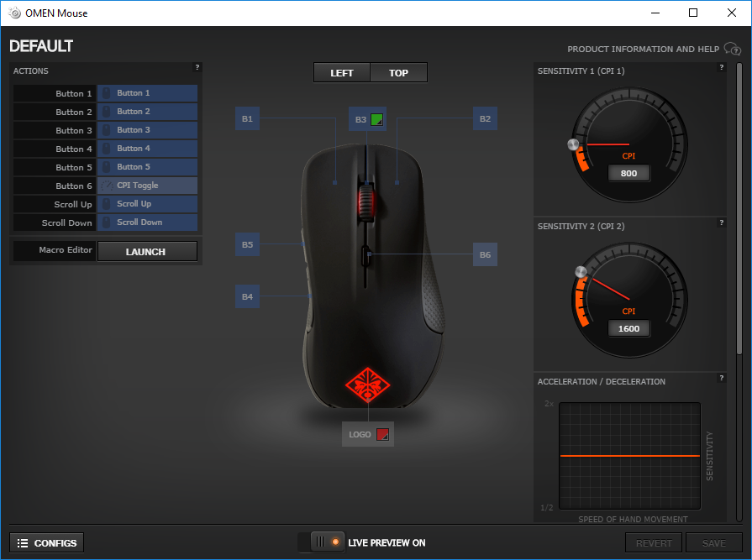752x560 pixels.
Task: Open the Sensitivity 1 help question mark
Action: point(721,67)
